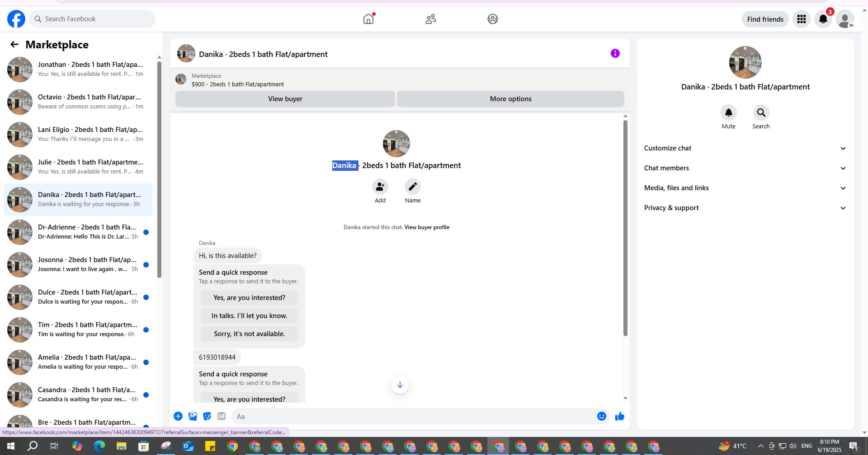Click the Search Facebook field
This screenshot has width=868, height=455.
click(x=92, y=19)
